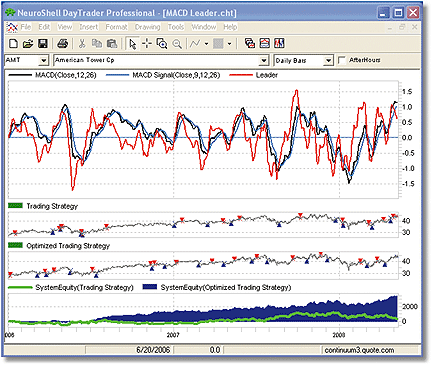Select the arrow pointer tool
Screen dimensions: 432x366
133,44
